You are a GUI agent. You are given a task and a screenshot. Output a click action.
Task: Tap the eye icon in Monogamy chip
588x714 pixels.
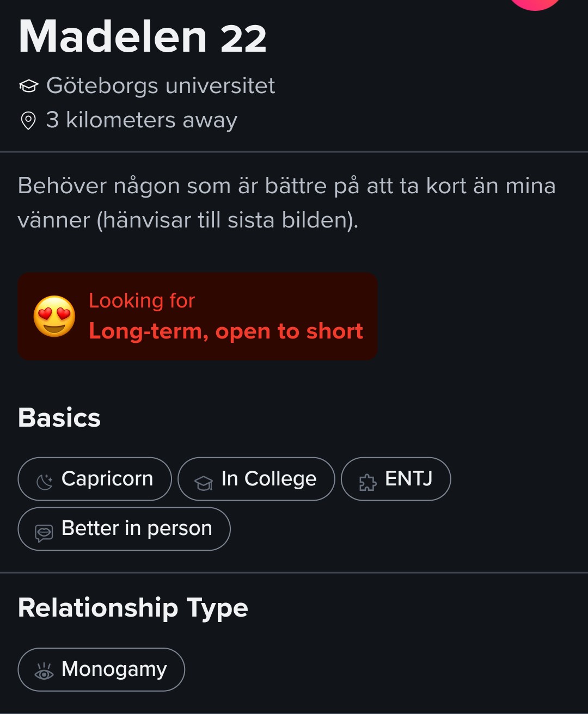click(x=44, y=672)
